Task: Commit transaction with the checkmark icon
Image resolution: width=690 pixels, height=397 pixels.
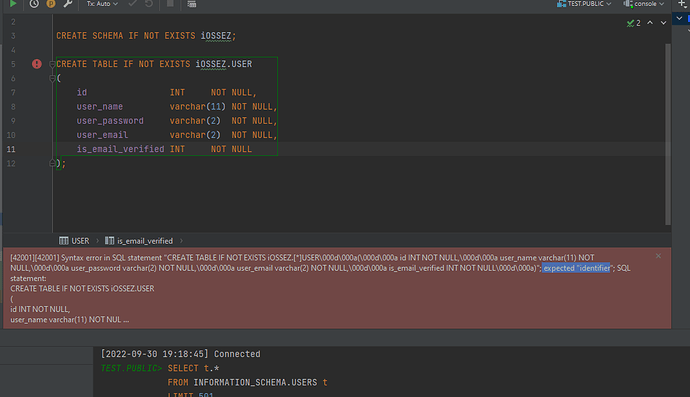Action: point(132,4)
